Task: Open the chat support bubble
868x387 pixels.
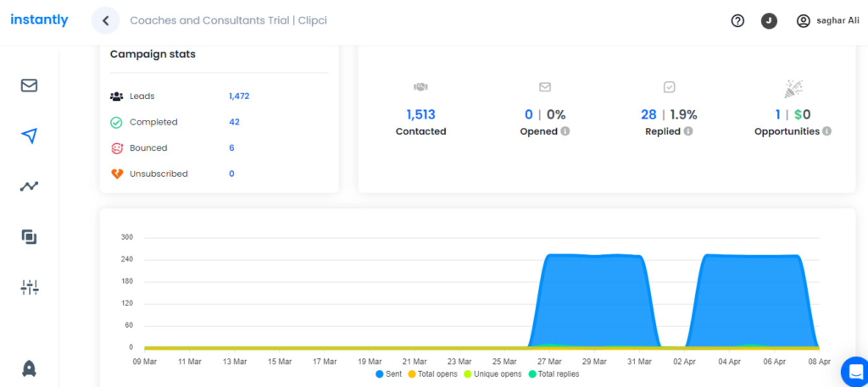Action: click(856, 371)
